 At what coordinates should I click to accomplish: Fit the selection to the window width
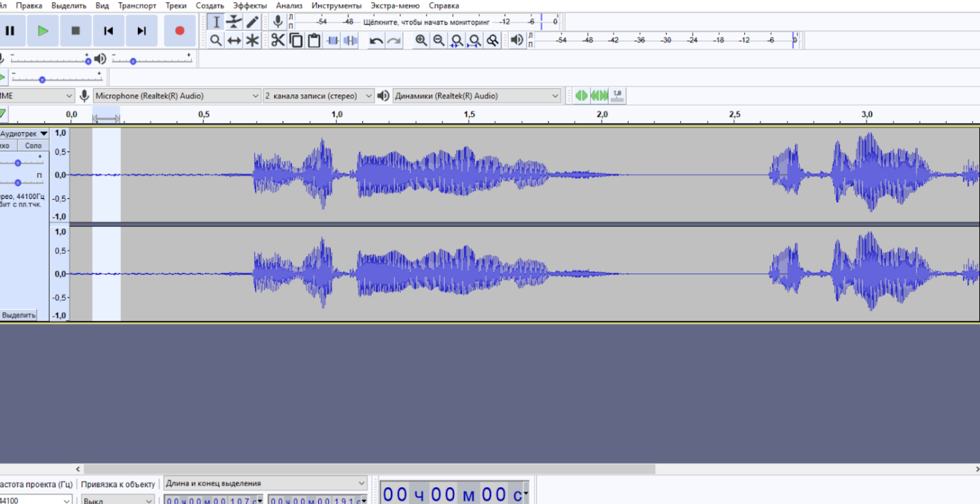click(x=457, y=41)
